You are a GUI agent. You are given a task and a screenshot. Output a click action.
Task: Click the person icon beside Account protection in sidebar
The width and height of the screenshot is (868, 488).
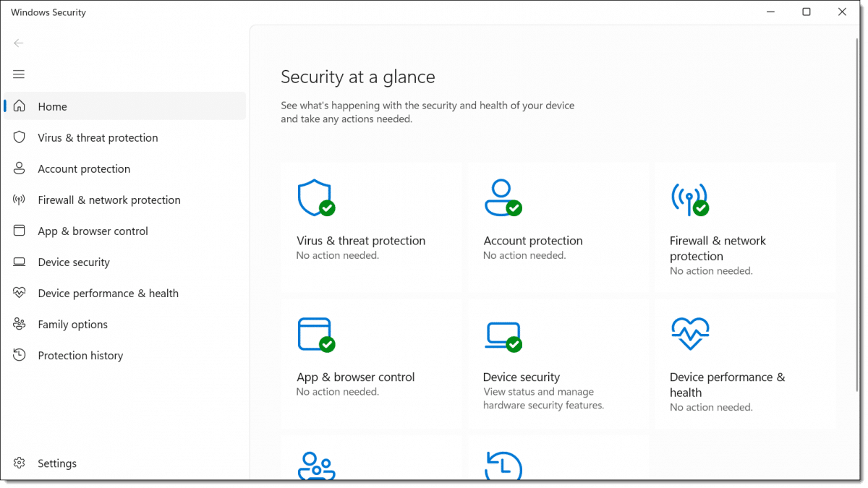[20, 168]
